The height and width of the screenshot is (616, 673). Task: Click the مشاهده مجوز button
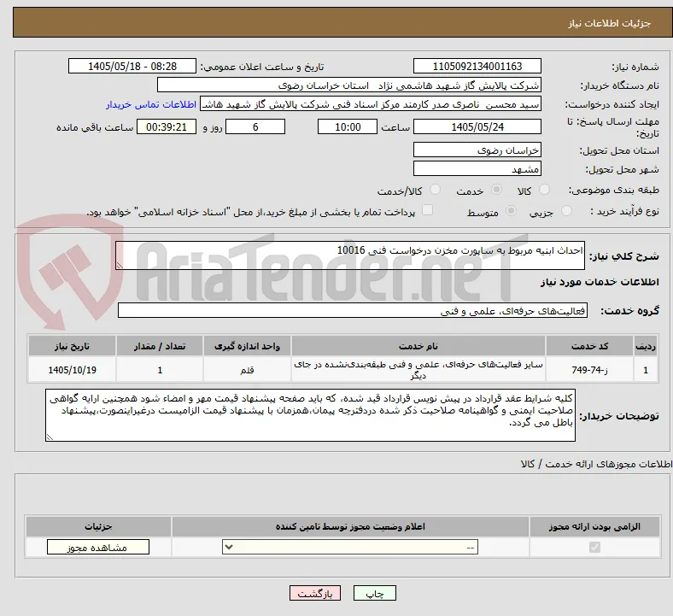98,548
